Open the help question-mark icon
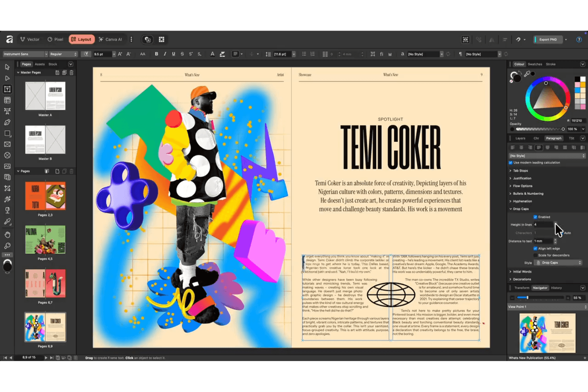 (579, 39)
